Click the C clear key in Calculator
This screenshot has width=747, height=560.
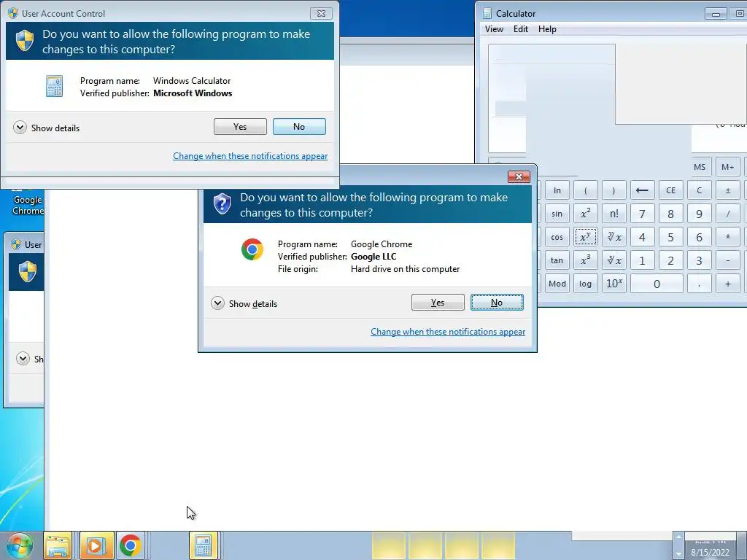click(700, 190)
